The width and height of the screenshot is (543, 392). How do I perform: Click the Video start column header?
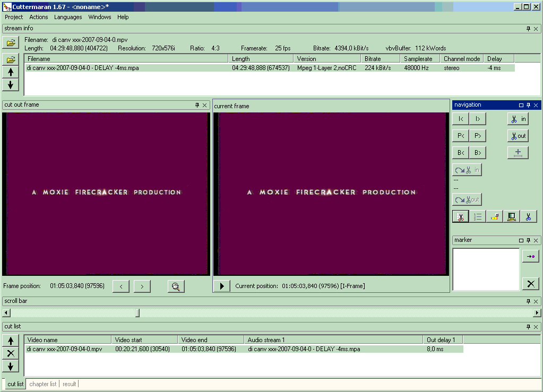click(x=144, y=340)
